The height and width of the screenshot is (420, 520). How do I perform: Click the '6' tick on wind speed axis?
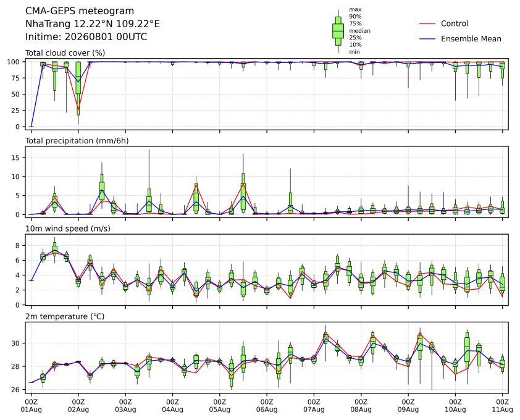click(18, 261)
